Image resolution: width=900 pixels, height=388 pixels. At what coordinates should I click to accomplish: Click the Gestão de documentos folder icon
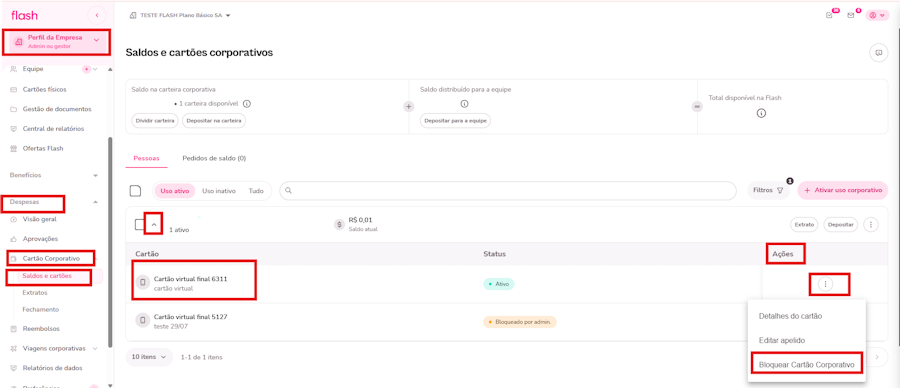coord(14,109)
